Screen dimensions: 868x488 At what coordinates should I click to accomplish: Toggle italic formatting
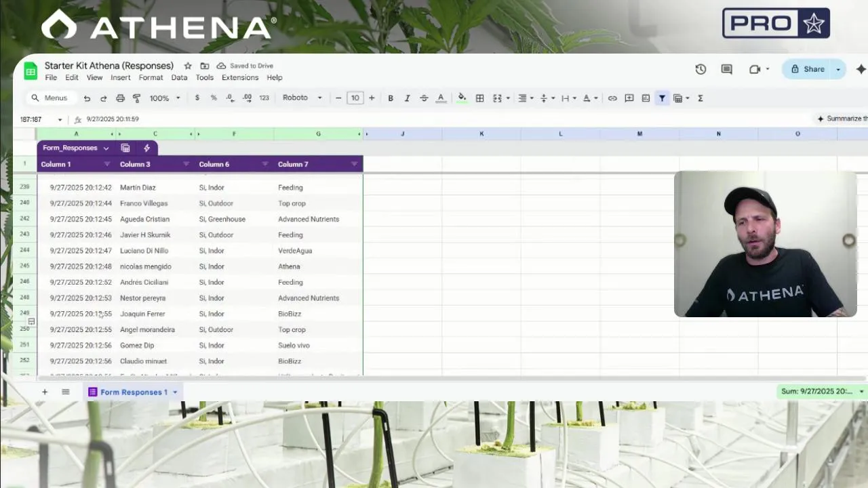tap(407, 98)
